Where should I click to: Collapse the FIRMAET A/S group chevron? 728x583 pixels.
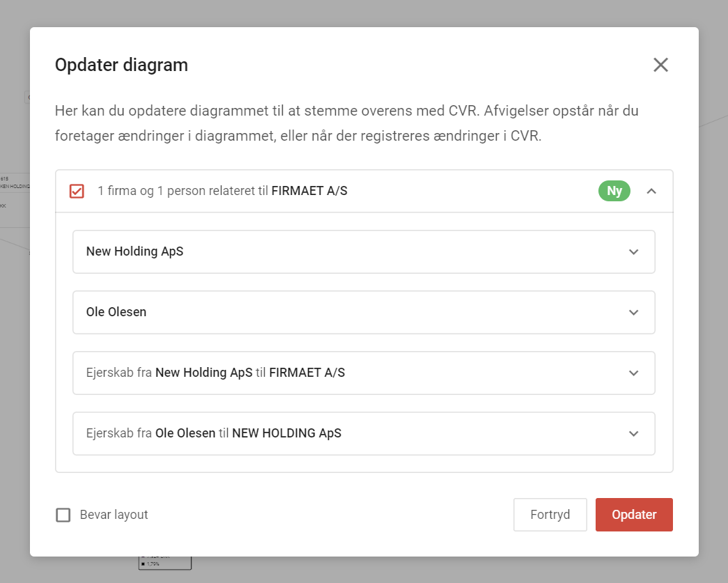[x=651, y=191]
